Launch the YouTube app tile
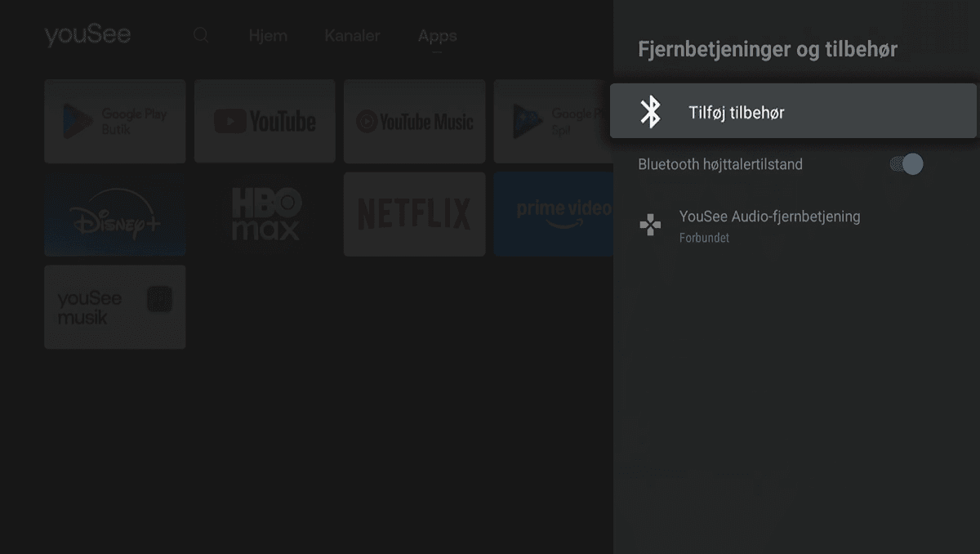 coord(265,121)
